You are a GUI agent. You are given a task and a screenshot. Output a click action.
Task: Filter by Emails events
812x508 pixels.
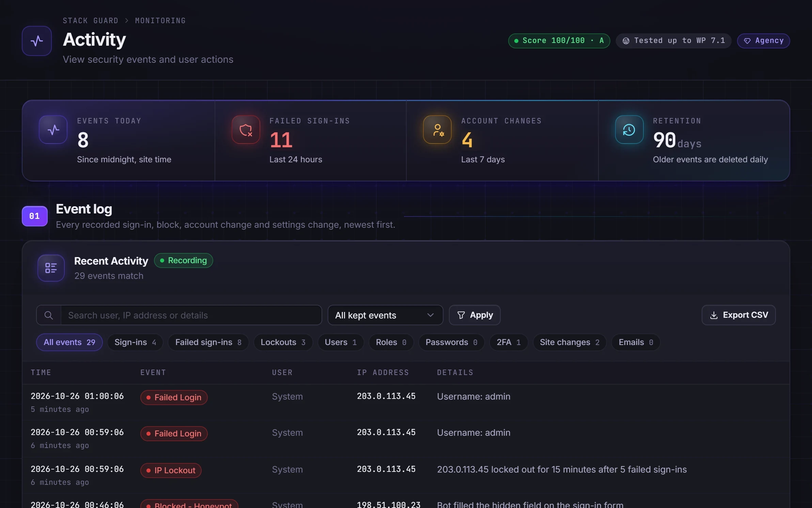point(636,342)
